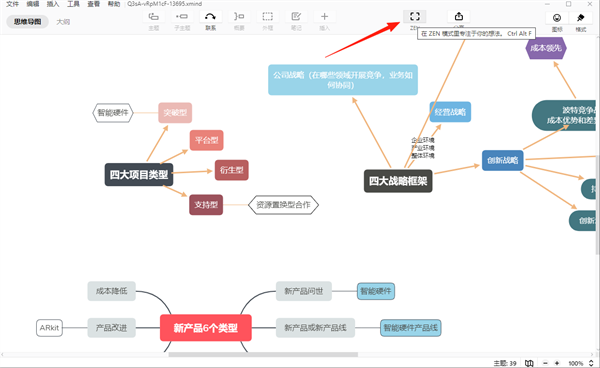
Task: Click the horizontal scrollbar thumb
Action: (263, 355)
